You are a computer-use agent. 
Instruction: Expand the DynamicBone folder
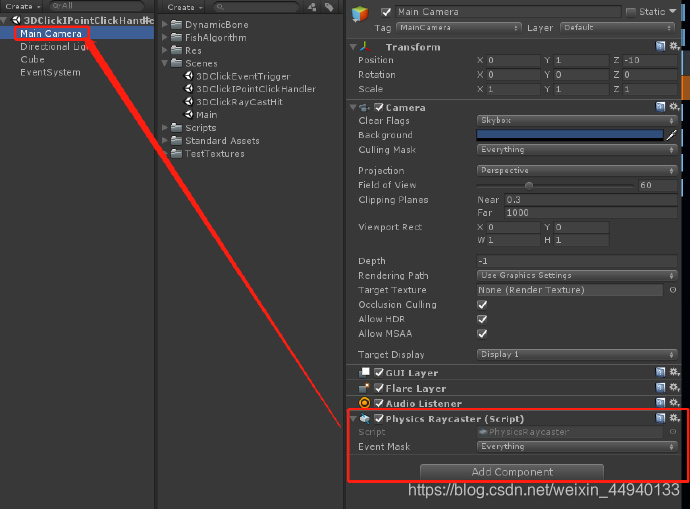pos(165,24)
